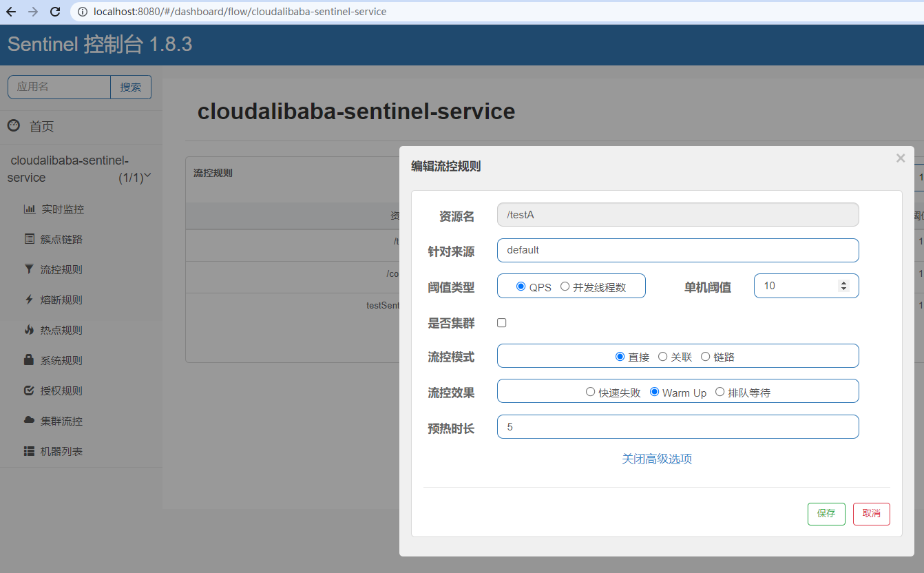The width and height of the screenshot is (924, 573).
Task: Click the 应用名 search input
Action: [59, 87]
